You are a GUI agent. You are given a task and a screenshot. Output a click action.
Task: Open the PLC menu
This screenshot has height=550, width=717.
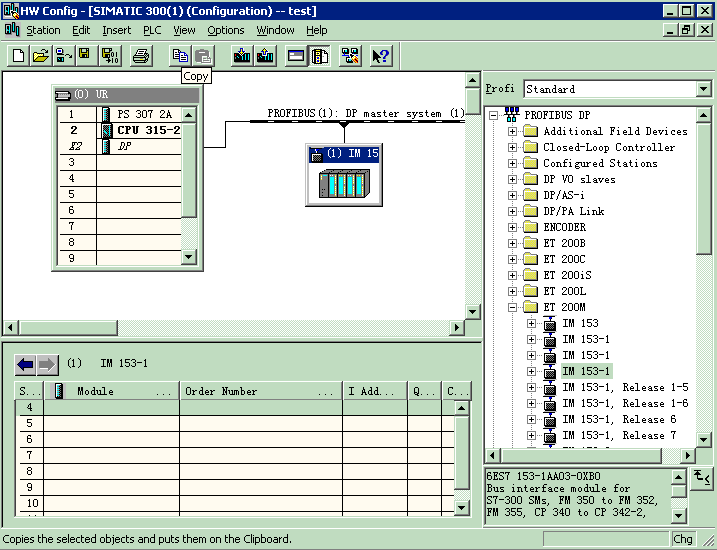152,30
